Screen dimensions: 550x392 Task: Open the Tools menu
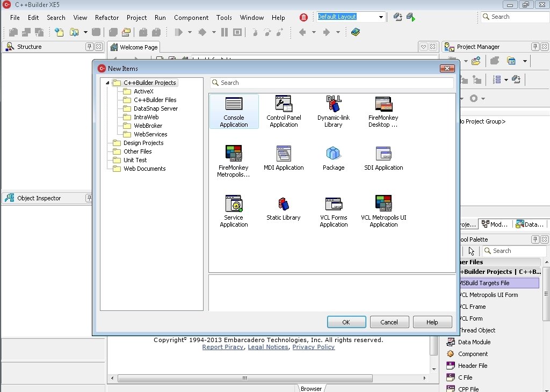[x=224, y=18]
